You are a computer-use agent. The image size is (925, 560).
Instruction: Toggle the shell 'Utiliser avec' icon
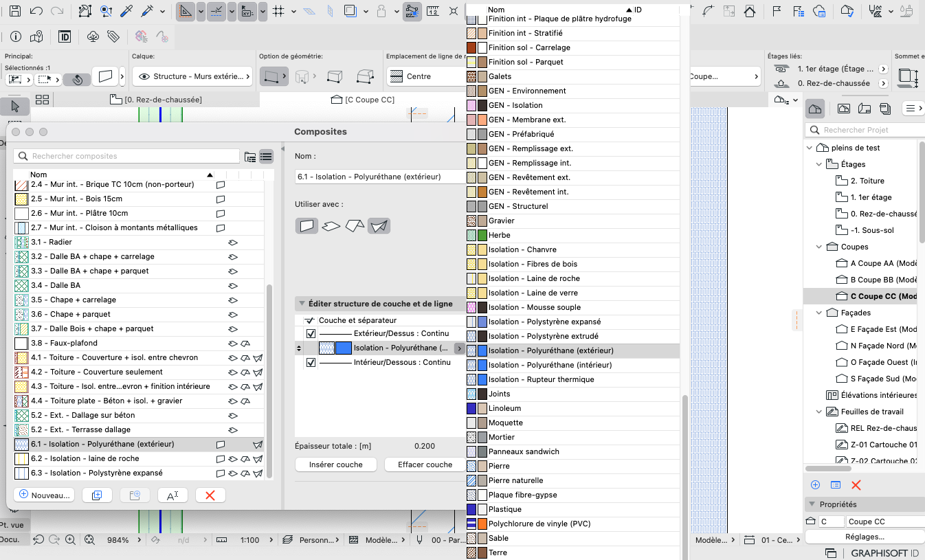coord(379,225)
